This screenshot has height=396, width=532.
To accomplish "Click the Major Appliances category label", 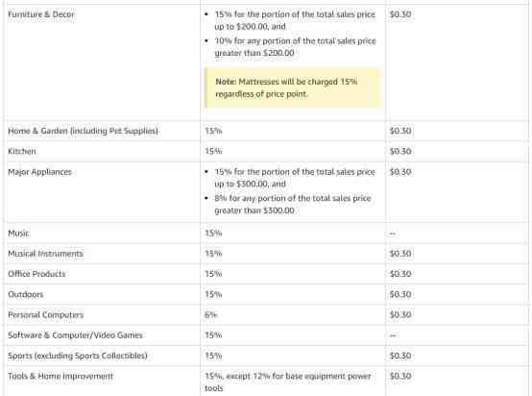I will (39, 172).
